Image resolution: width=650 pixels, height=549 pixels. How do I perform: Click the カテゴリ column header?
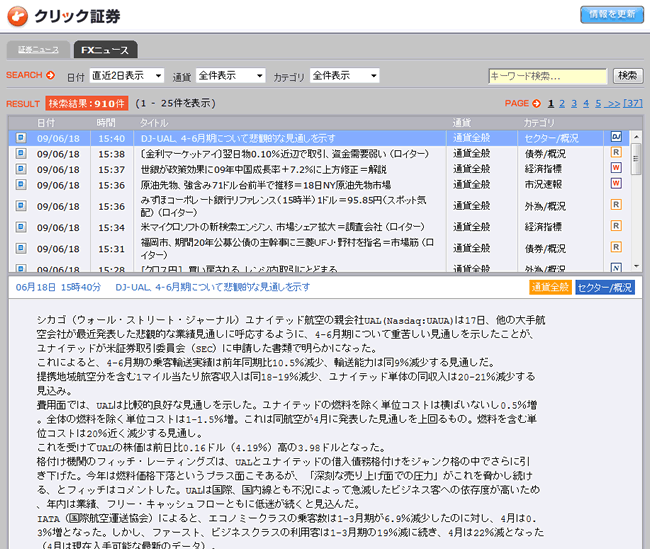click(538, 123)
